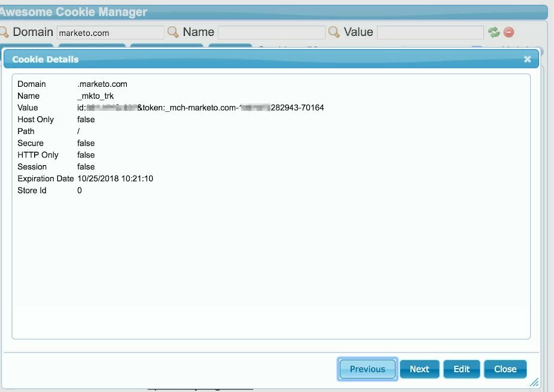Click the expiration date 10/25/2018 10:21:10
The height and width of the screenshot is (392, 554).
(x=115, y=178)
